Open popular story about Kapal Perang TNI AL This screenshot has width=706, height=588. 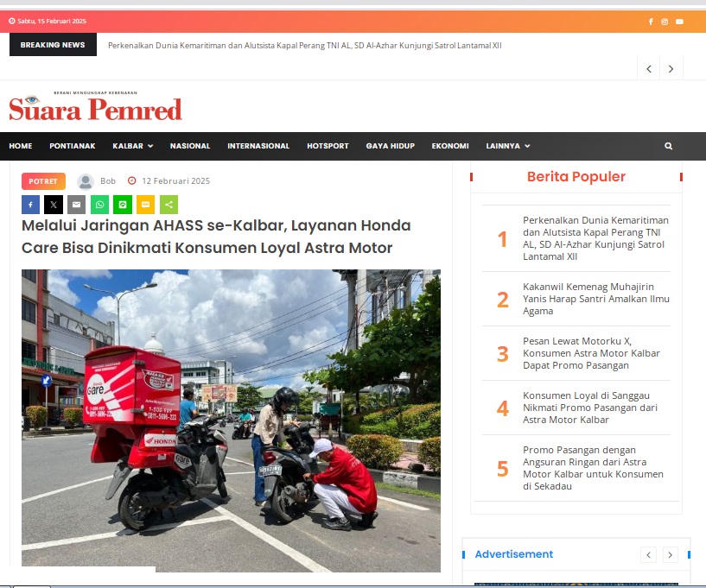pyautogui.click(x=595, y=238)
